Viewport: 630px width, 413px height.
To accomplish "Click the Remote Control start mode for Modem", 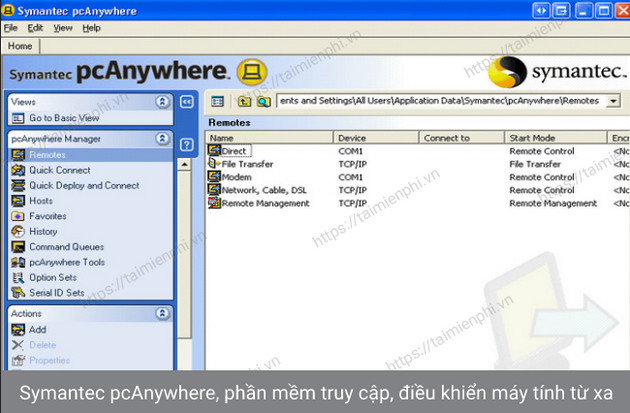I will click(x=542, y=177).
